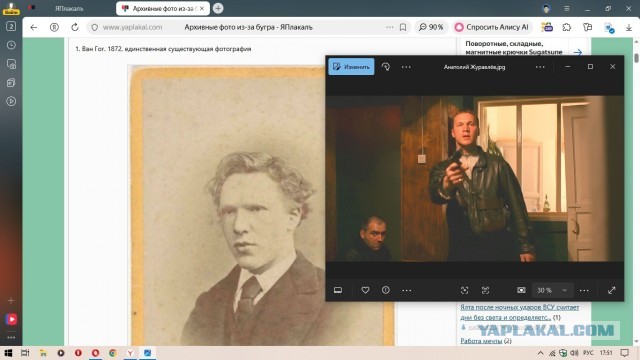Open the address bar three-dot menu
The width and height of the screenshot is (640, 360).
[390, 27]
